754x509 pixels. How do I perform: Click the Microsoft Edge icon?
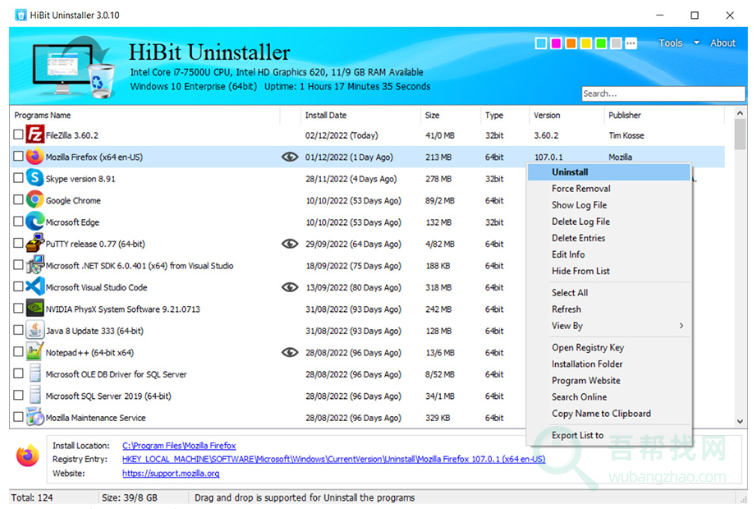(x=35, y=222)
